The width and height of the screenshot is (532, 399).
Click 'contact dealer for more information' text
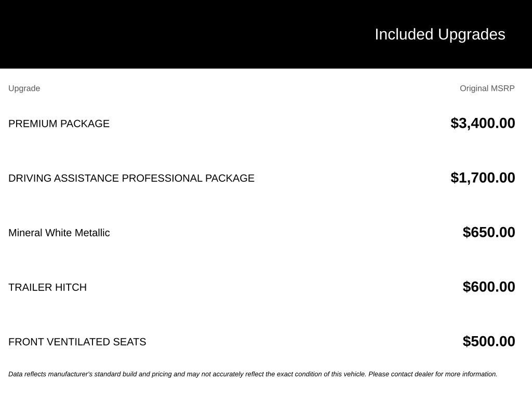click(444, 374)
